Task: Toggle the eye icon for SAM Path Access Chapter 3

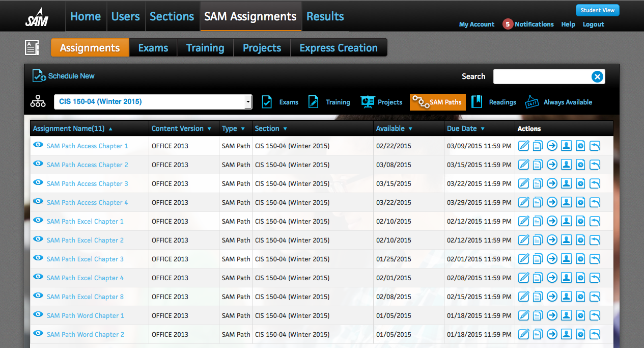Action: pos(38,182)
